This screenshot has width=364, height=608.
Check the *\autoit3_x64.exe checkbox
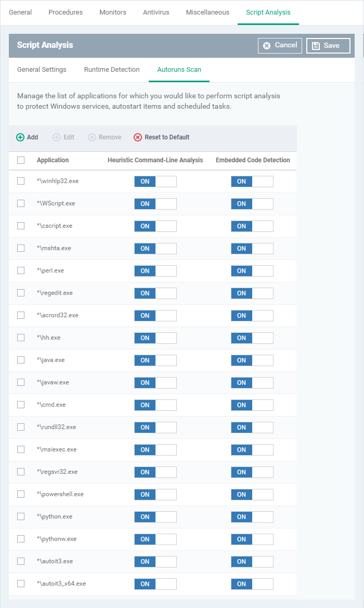pos(21,584)
